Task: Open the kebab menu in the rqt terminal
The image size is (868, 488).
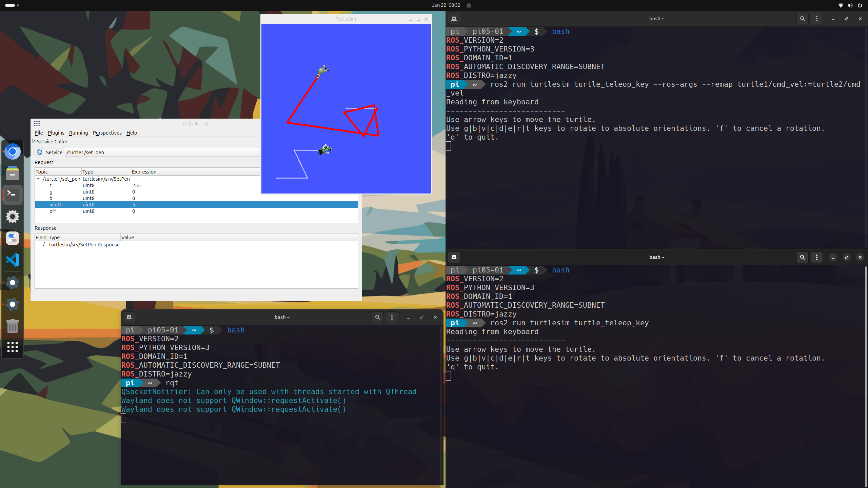Action: (x=392, y=317)
